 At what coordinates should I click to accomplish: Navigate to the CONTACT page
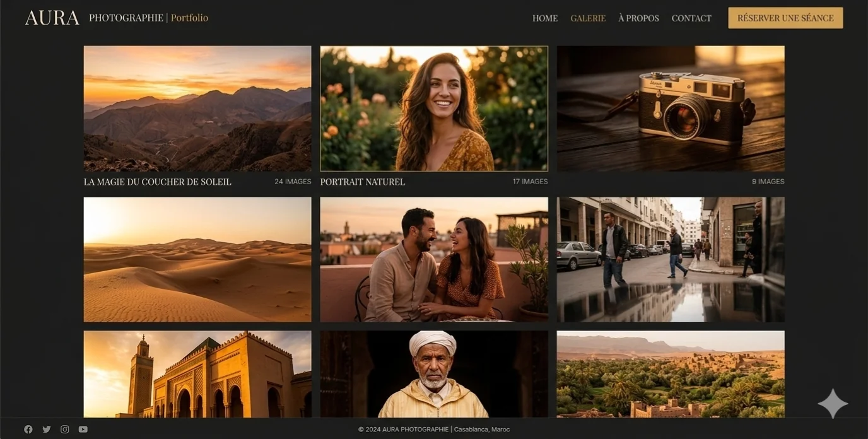coord(691,18)
